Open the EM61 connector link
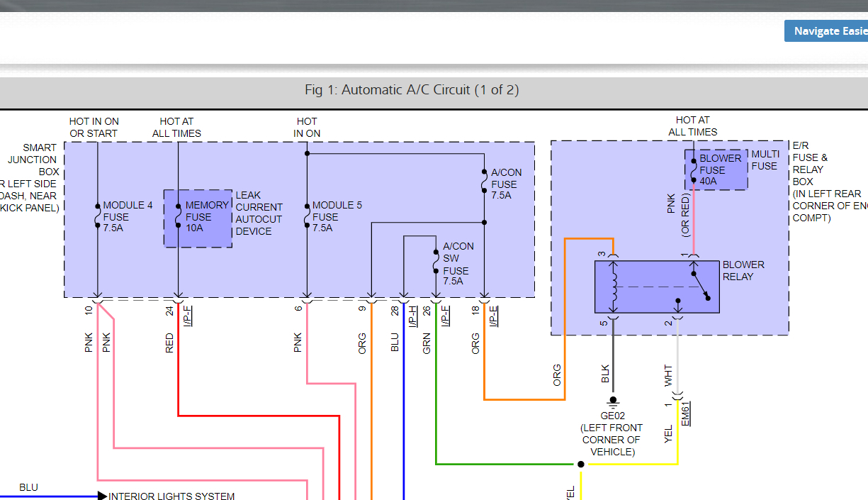The height and width of the screenshot is (500, 868). point(686,413)
